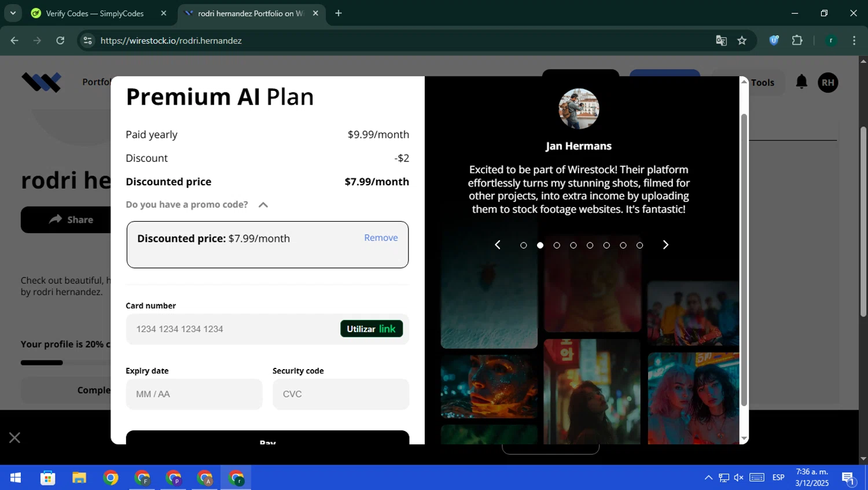Click the Security code CVC field
The image size is (868, 490).
[x=341, y=394]
